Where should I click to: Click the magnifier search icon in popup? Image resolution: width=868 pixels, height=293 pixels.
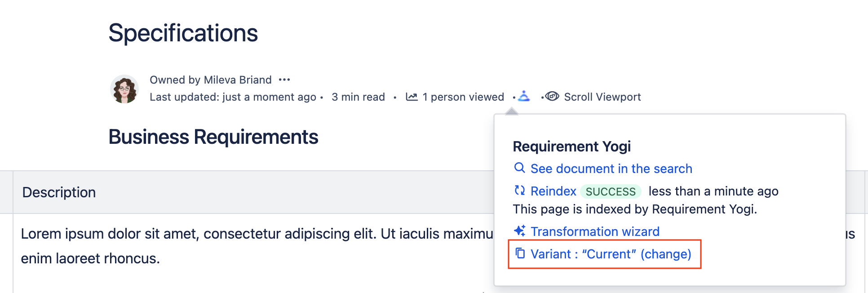[519, 168]
